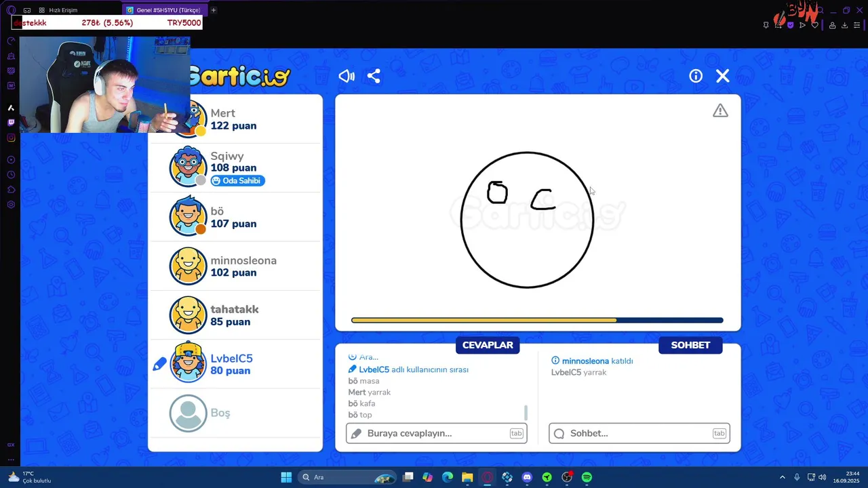Open Aria AI in Opera sidebar
The width and height of the screenshot is (868, 488).
click(x=11, y=108)
